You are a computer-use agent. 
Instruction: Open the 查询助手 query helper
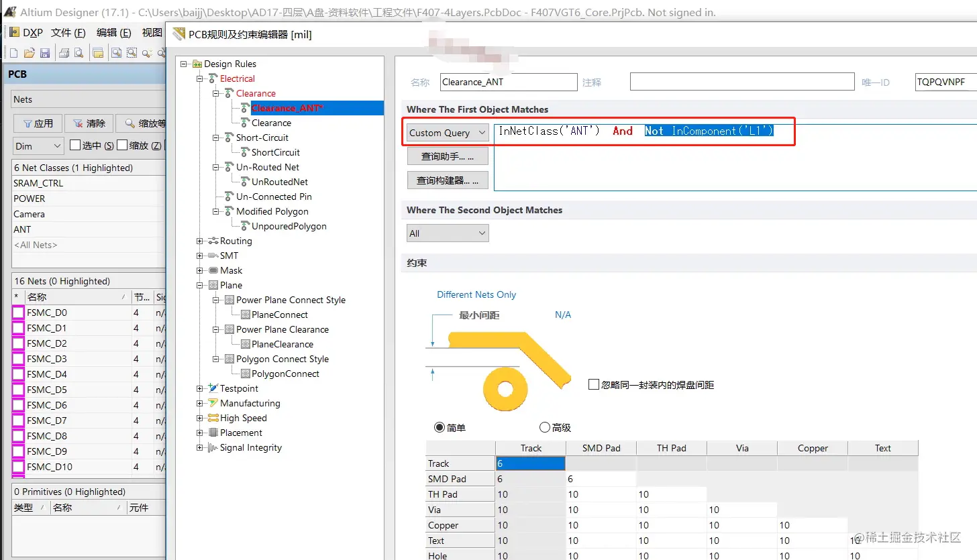pyautogui.click(x=448, y=157)
